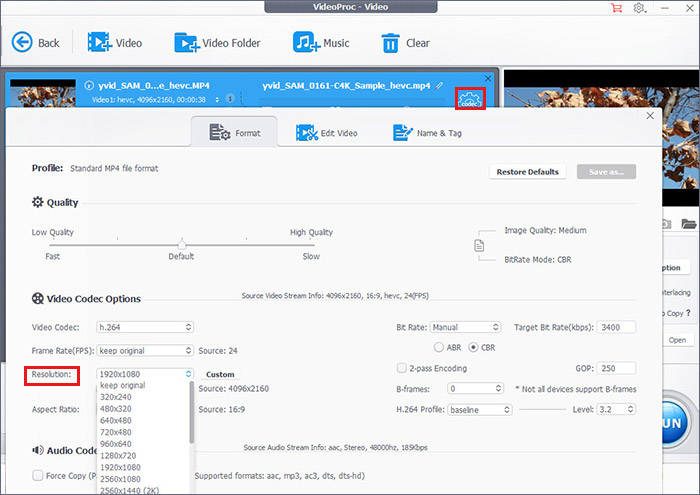Show info icon for source video
Screen dimensions: 700x495
(x=89, y=85)
